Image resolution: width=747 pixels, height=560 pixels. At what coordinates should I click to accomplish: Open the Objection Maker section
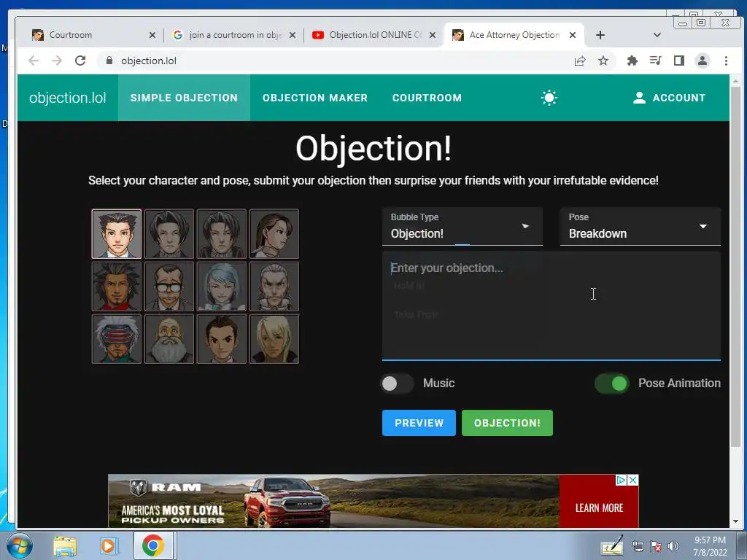point(315,98)
